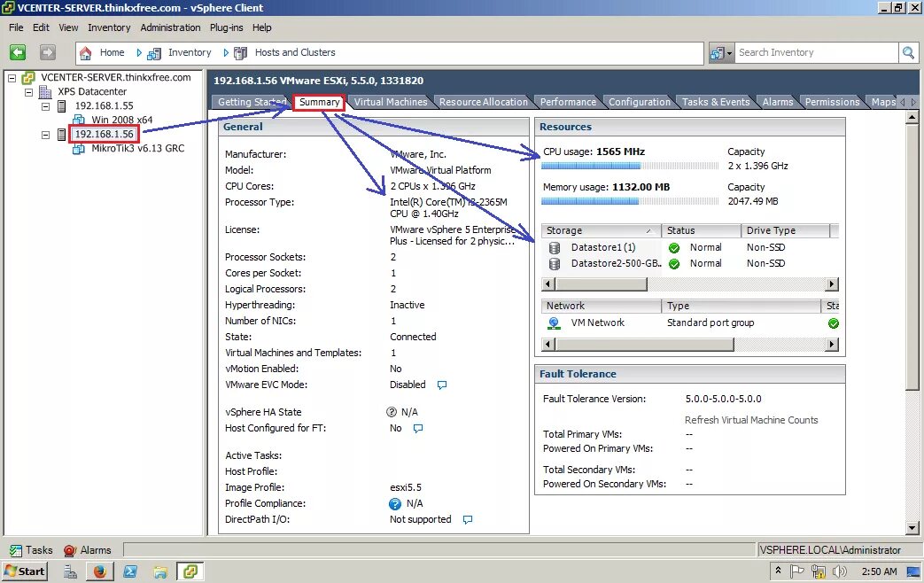Click the Home house icon
Viewport: 924px width, 583px height.
pos(86,53)
